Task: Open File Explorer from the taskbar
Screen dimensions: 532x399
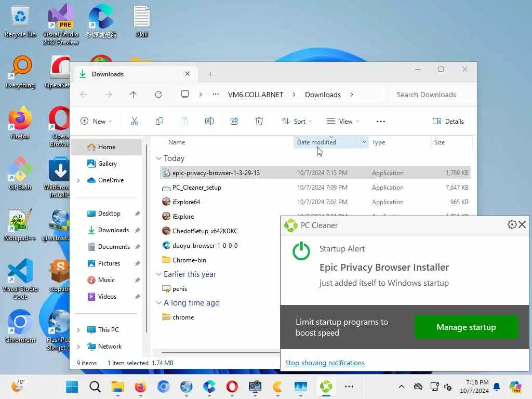Action: (x=118, y=387)
